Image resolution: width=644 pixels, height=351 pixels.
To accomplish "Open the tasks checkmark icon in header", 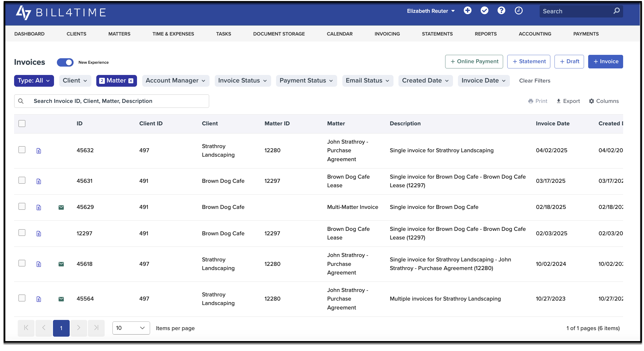I will (484, 11).
